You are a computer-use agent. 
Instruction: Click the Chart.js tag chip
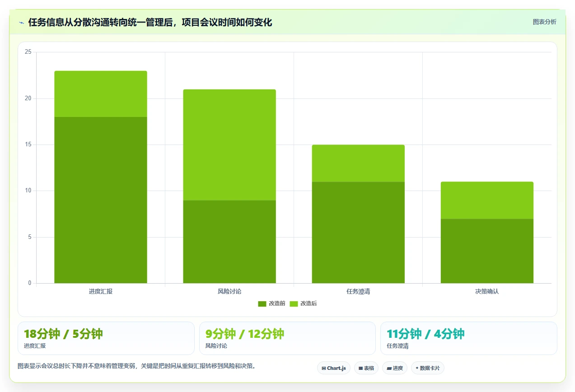(334, 368)
